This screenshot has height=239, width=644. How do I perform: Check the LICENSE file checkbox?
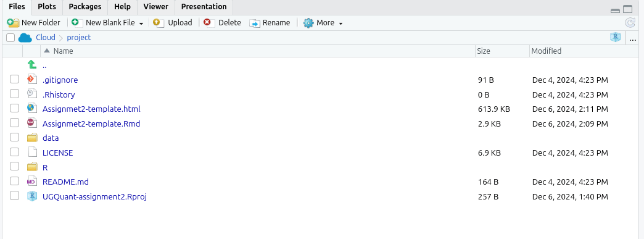tap(14, 151)
